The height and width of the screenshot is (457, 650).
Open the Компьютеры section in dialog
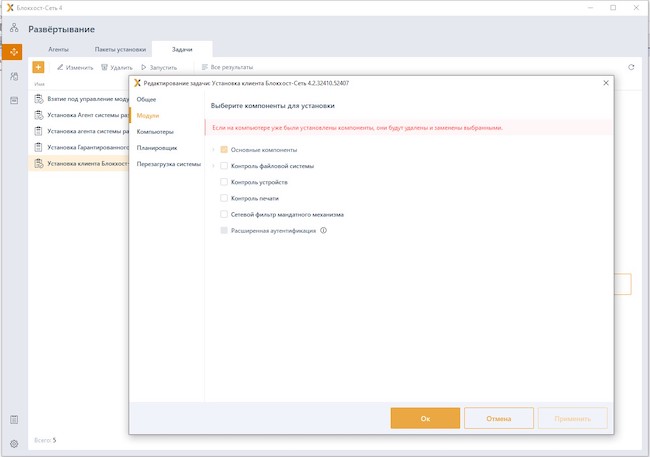coord(155,132)
